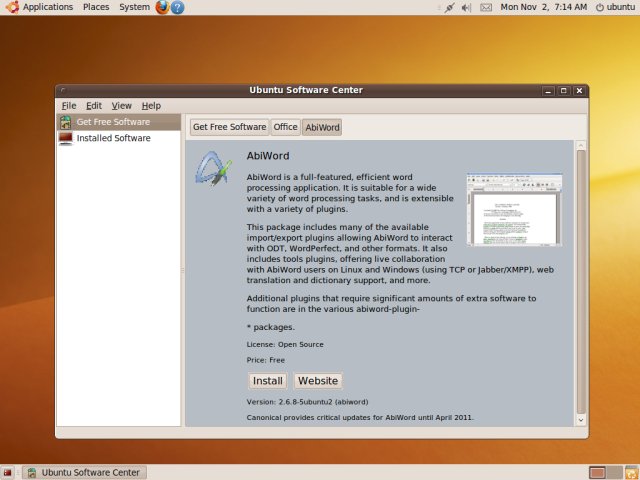Maximize the Software Center window

[564, 91]
